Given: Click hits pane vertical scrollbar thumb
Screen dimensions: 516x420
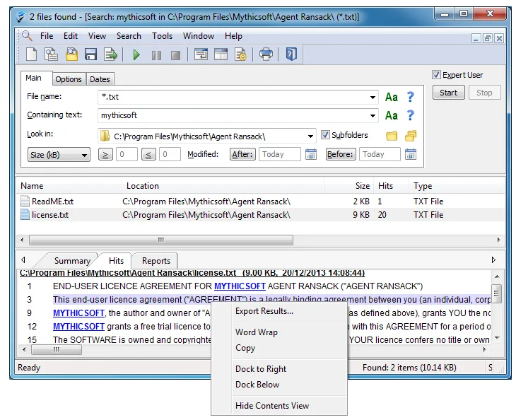Looking at the screenshot, I should 497,293.
